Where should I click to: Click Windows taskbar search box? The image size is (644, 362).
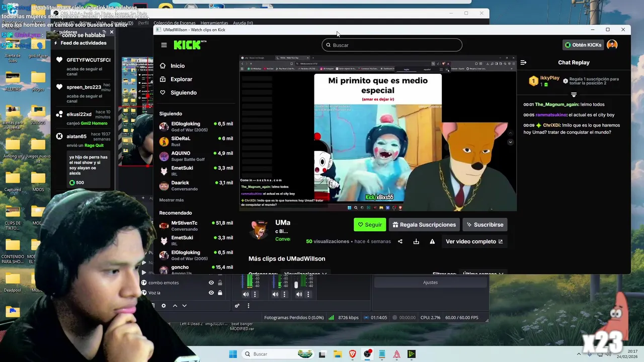(279, 354)
